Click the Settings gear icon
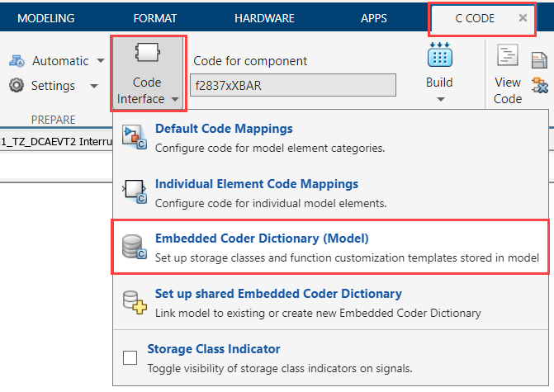Viewport: 554px width, 392px height. pos(17,86)
